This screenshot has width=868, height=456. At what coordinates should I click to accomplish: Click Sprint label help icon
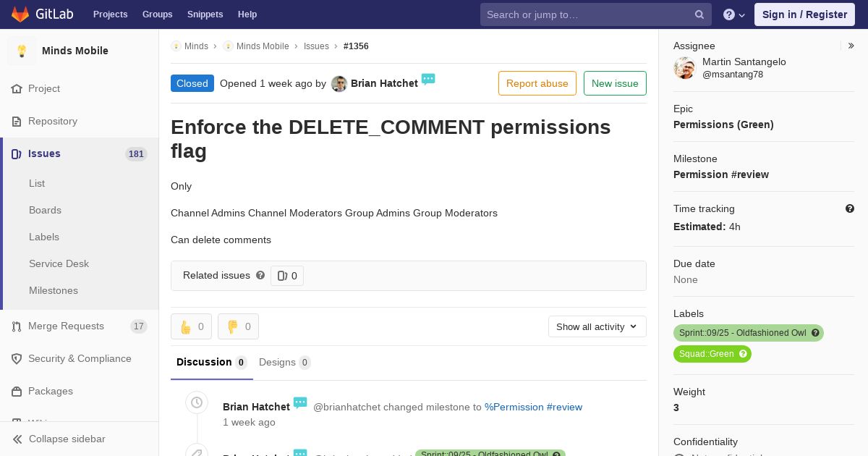pyautogui.click(x=816, y=333)
